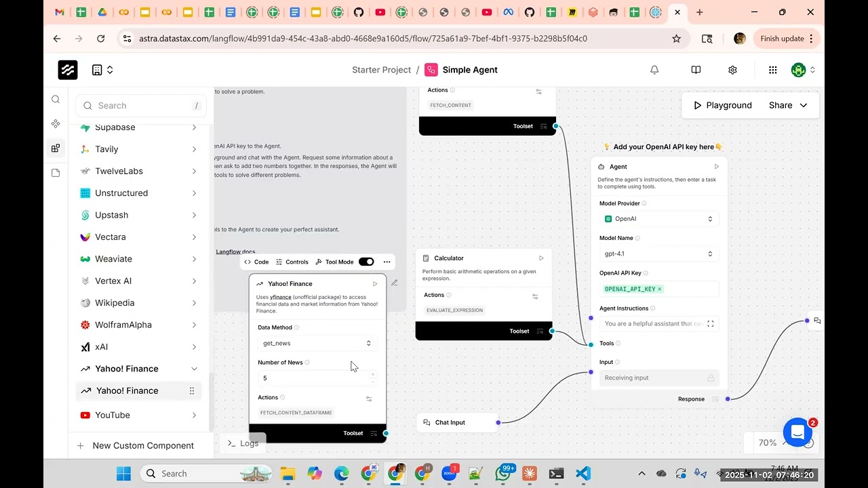Open the settings gear in header
Viewport: 868px width, 488px height.
[732, 70]
